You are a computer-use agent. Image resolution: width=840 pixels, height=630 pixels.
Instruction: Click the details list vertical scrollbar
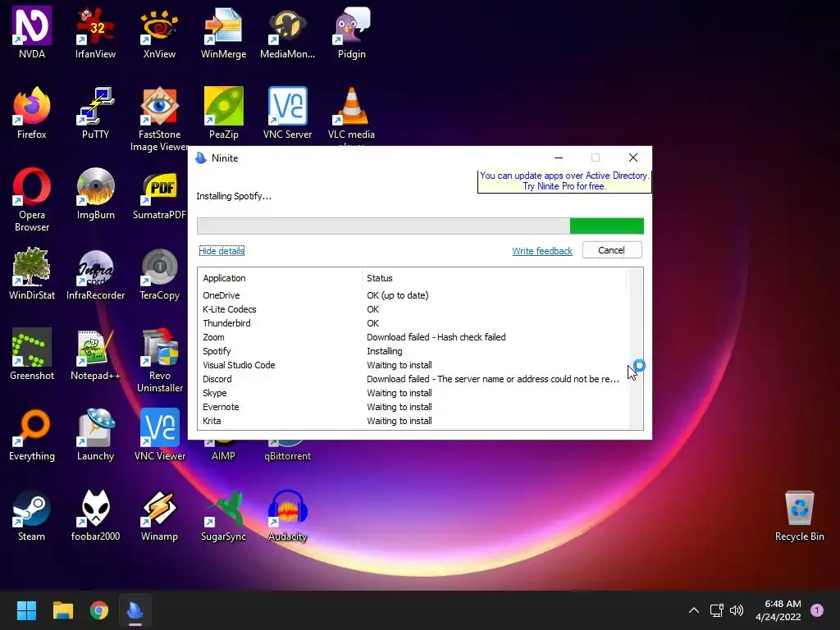pyautogui.click(x=636, y=348)
